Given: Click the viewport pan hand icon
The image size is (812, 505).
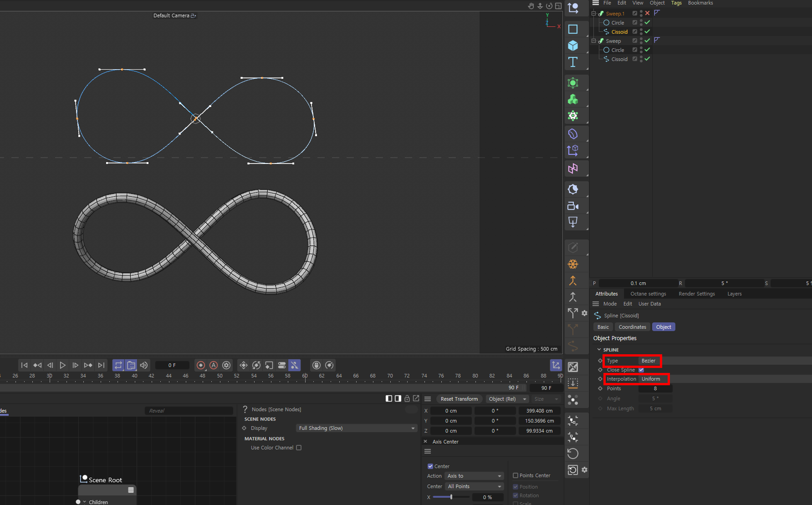Looking at the screenshot, I should (531, 6).
